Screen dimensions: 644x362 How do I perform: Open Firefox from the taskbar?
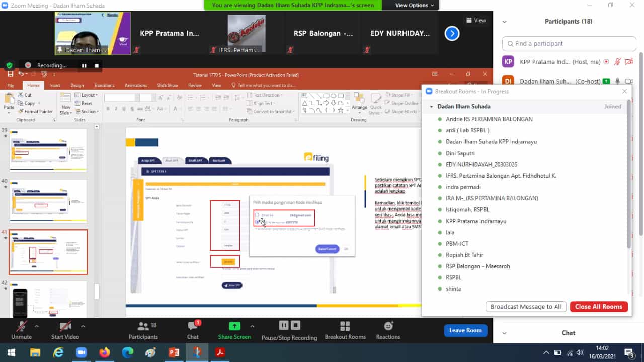[104, 352]
